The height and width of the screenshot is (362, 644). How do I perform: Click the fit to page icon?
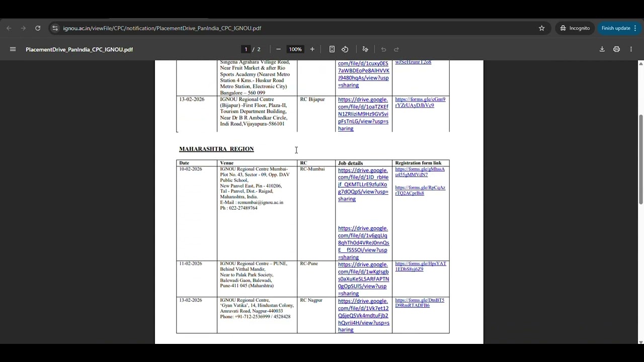[x=332, y=49]
